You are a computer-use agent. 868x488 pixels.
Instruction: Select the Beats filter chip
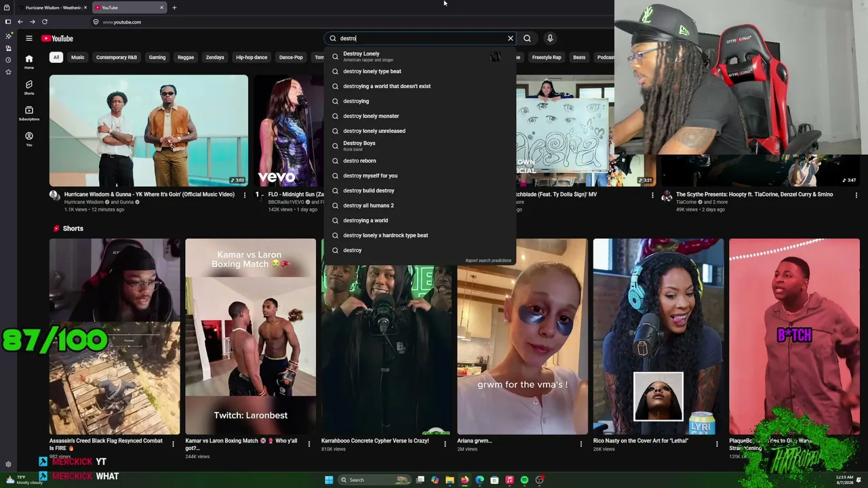(x=579, y=58)
